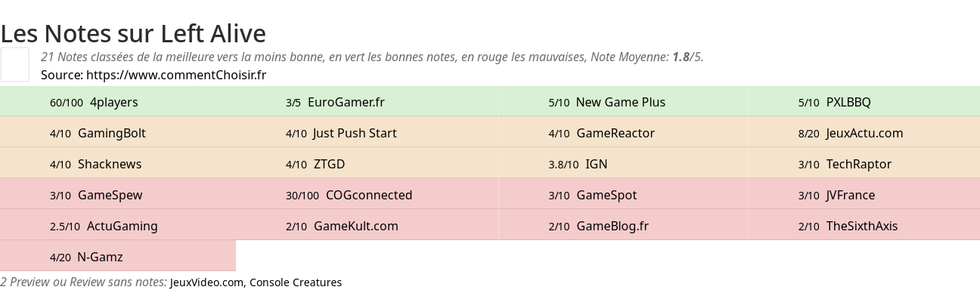Click the small thumbnail box beside the subtitle
Image resolution: width=980 pixels, height=290 pixels.
click(x=14, y=64)
